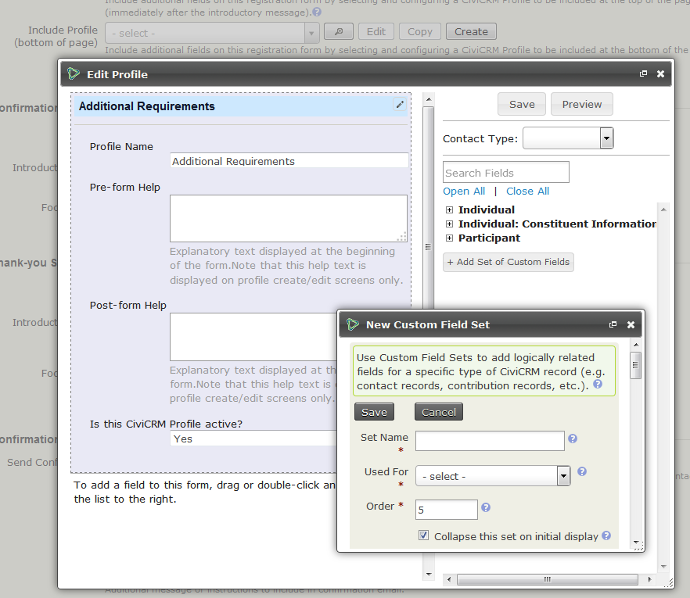Image resolution: width=690 pixels, height=598 pixels.
Task: Open help for Collapse this set option
Action: point(607,536)
